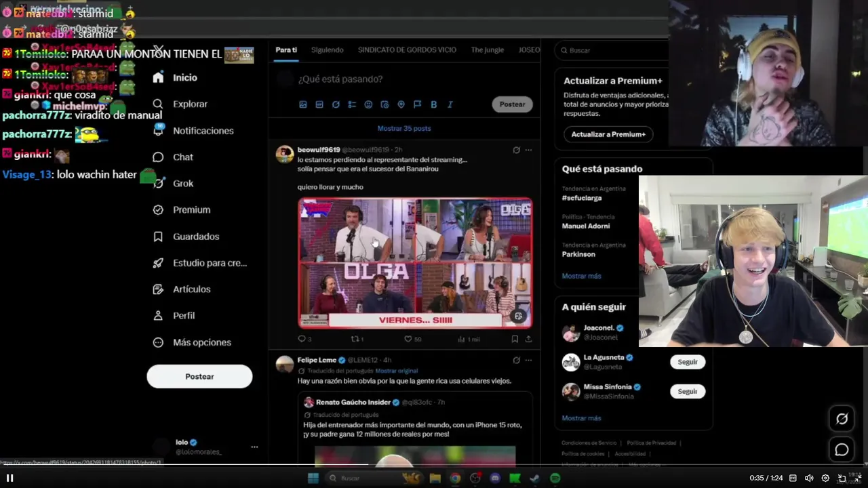
Task: Follow La Agusneta account
Action: [x=687, y=362]
